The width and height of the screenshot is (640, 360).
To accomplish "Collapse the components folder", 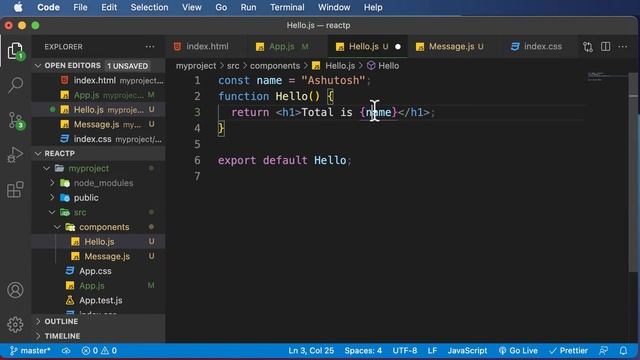I will point(58,227).
